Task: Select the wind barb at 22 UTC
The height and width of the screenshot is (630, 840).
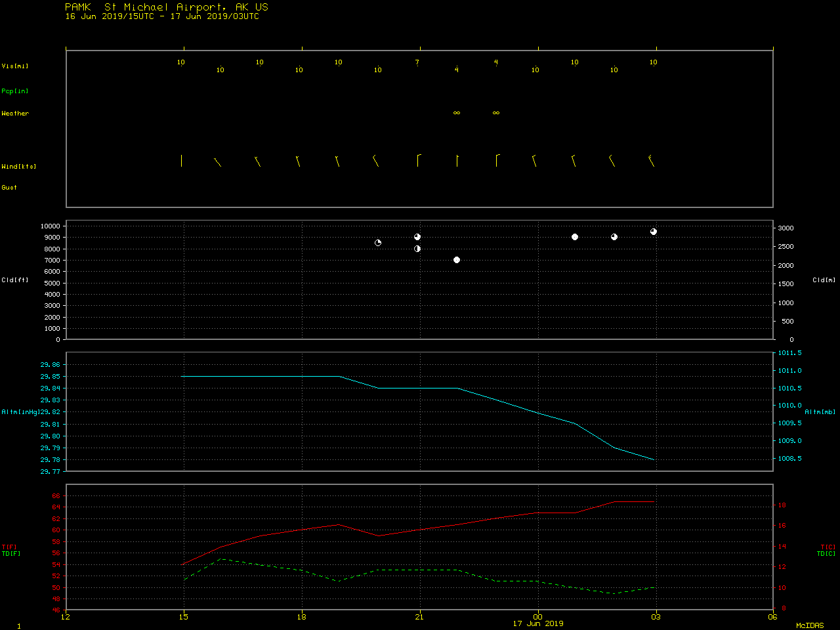Action: [x=457, y=160]
